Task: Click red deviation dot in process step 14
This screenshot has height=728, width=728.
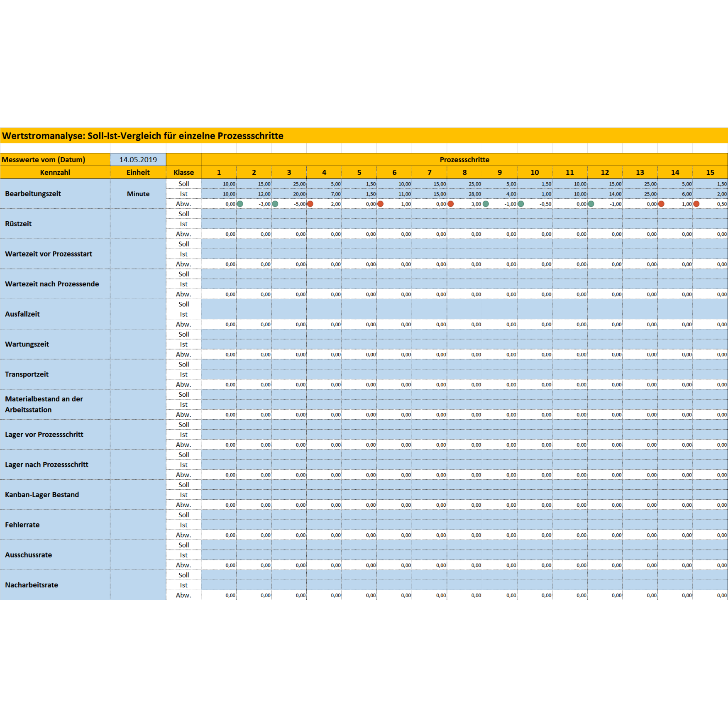Action: 661,204
